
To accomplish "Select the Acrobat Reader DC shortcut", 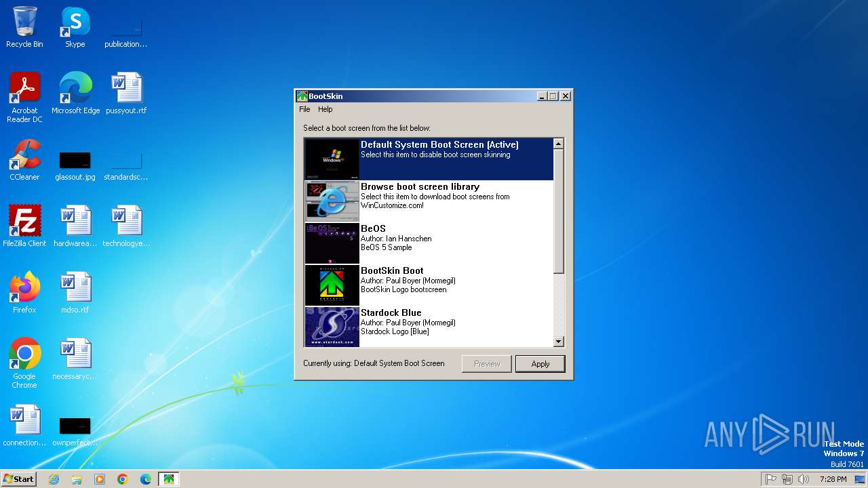I will pyautogui.click(x=24, y=98).
